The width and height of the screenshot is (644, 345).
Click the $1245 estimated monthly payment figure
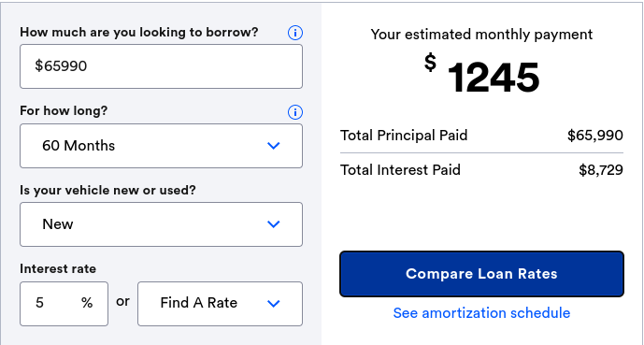coord(481,77)
